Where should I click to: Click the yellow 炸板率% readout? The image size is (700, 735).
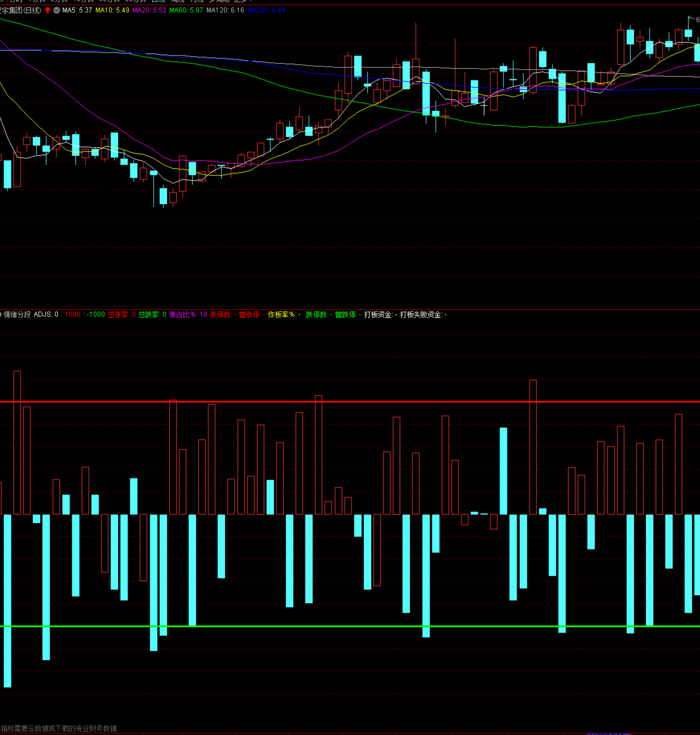[284, 314]
